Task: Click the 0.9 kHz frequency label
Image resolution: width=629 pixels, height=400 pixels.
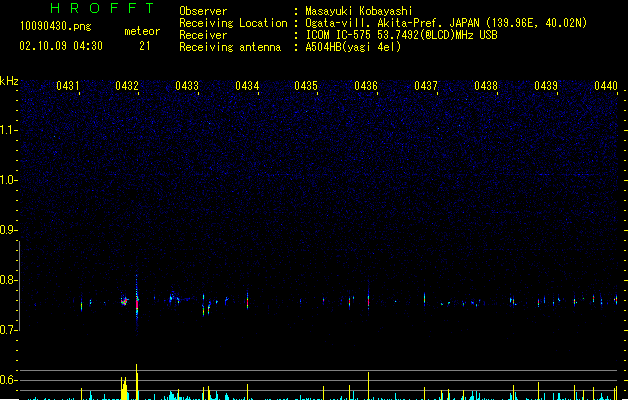Action: [x=8, y=230]
